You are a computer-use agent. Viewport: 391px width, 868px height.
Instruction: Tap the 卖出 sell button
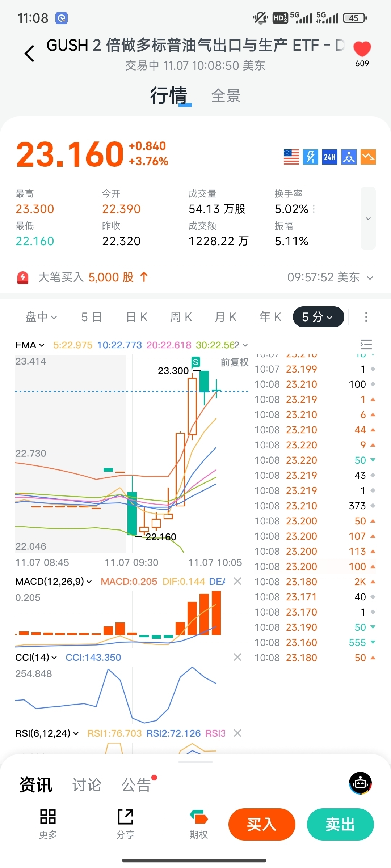pos(340,824)
